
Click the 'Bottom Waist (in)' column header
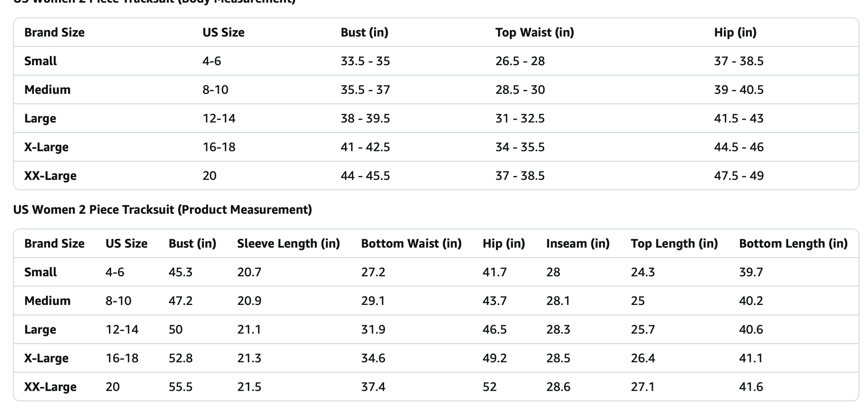[x=411, y=244]
